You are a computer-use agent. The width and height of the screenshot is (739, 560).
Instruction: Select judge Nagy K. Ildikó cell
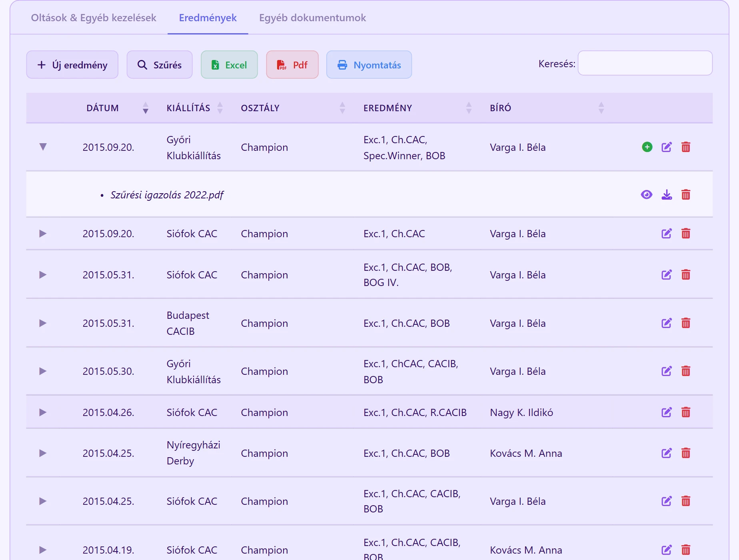tap(521, 412)
